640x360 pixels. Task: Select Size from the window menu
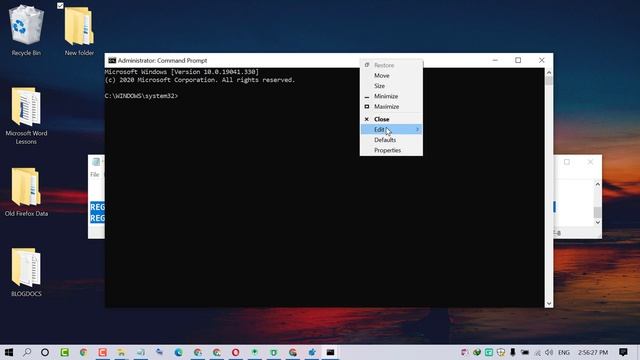coord(391,86)
